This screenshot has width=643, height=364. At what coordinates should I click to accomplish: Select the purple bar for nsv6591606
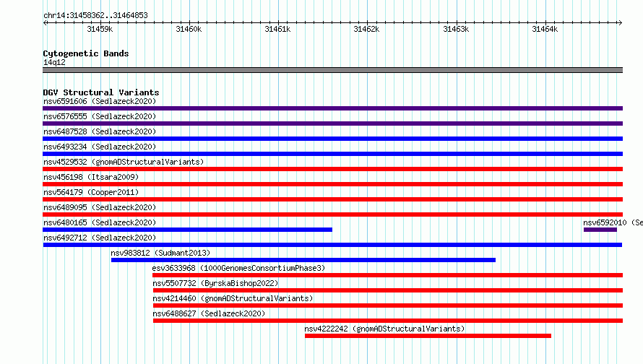pyautogui.click(x=332, y=108)
